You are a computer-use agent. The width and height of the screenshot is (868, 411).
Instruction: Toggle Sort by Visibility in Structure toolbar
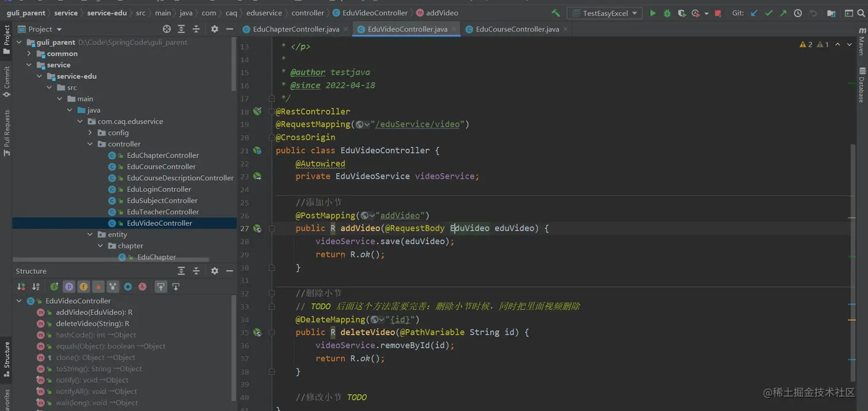click(x=21, y=286)
